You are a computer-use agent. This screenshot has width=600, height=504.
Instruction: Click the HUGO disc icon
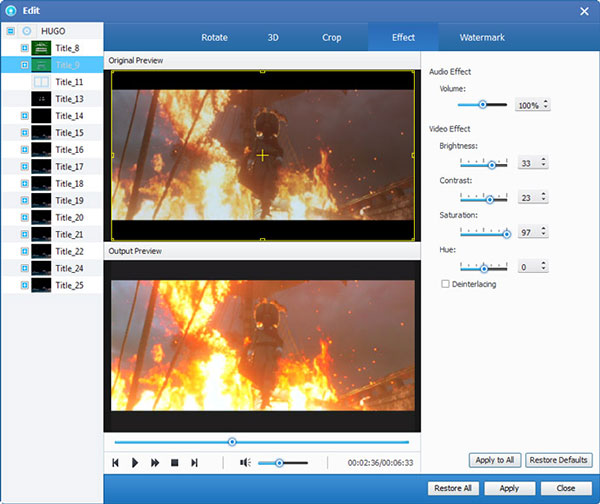click(x=27, y=31)
